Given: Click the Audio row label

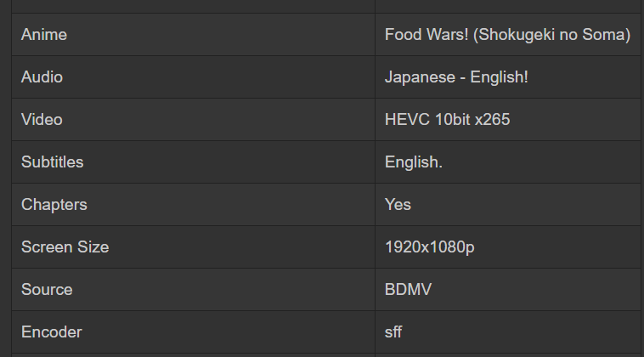Looking at the screenshot, I should click(42, 77).
